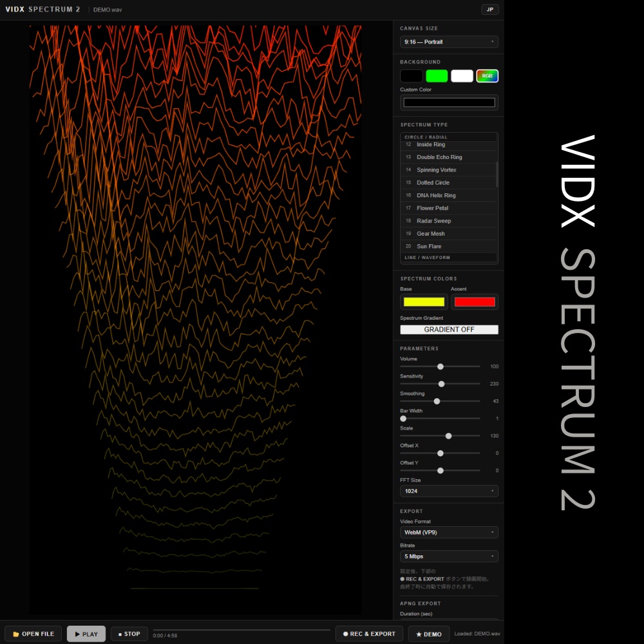This screenshot has height=644, width=644.
Task: Open the yellow Base color picker
Action: point(424,302)
